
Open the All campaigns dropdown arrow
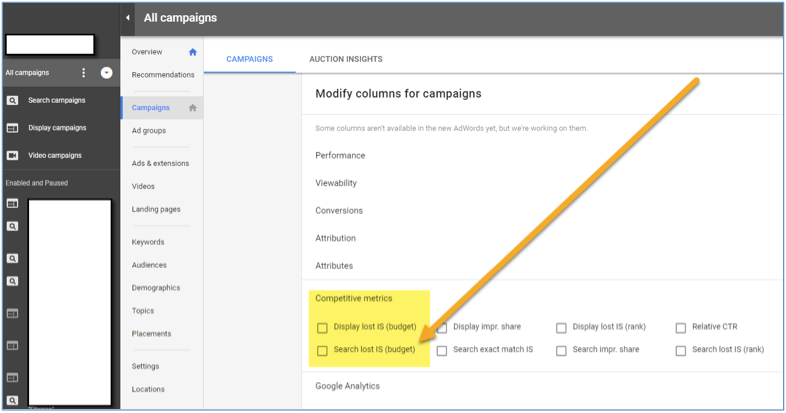click(x=106, y=73)
